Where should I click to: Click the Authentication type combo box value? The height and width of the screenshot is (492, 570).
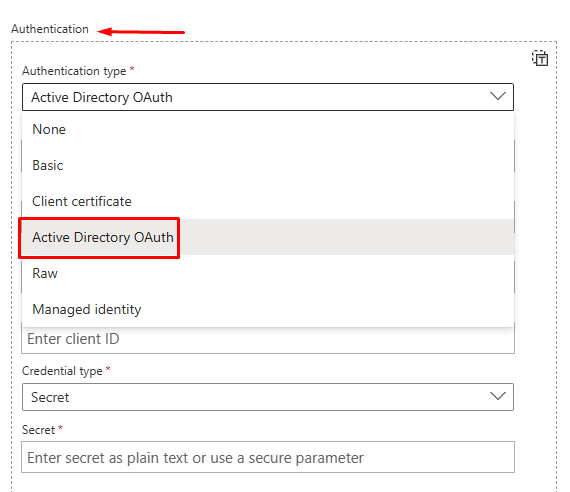(268, 97)
